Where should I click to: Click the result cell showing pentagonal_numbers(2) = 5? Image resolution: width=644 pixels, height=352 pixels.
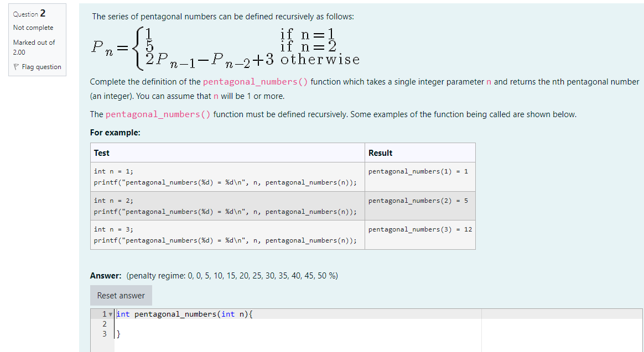coord(419,201)
